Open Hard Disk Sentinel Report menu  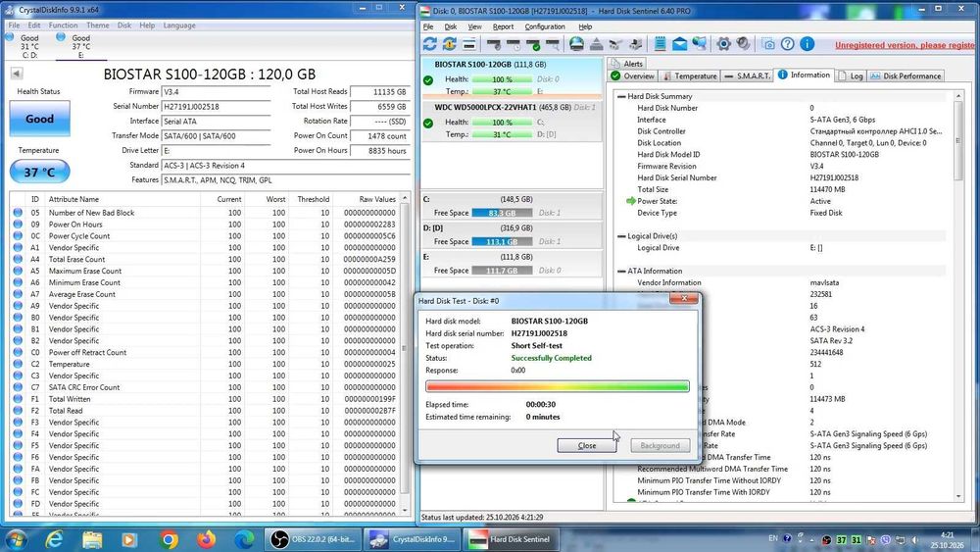tap(503, 26)
